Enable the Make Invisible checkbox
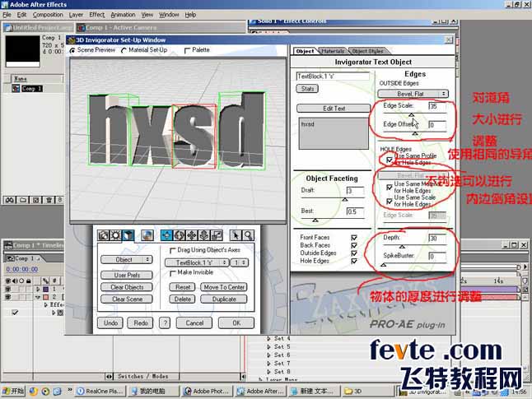Viewport: 532px width, 399px height. pos(172,272)
